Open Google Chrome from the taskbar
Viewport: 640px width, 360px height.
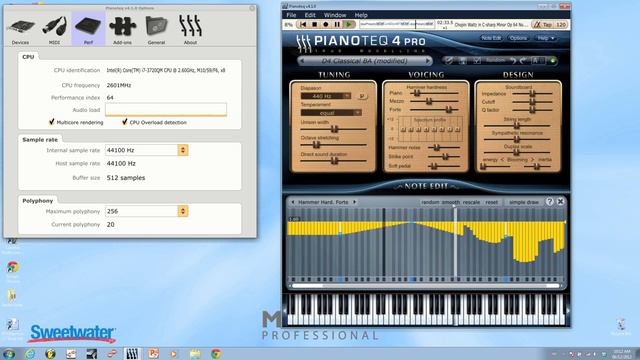click(x=216, y=353)
